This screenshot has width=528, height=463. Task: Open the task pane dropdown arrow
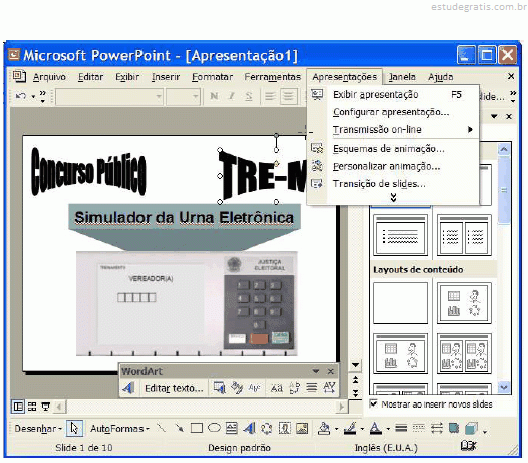494,117
